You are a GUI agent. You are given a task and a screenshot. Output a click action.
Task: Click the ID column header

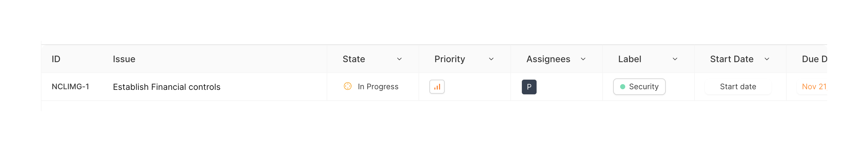coord(56,59)
